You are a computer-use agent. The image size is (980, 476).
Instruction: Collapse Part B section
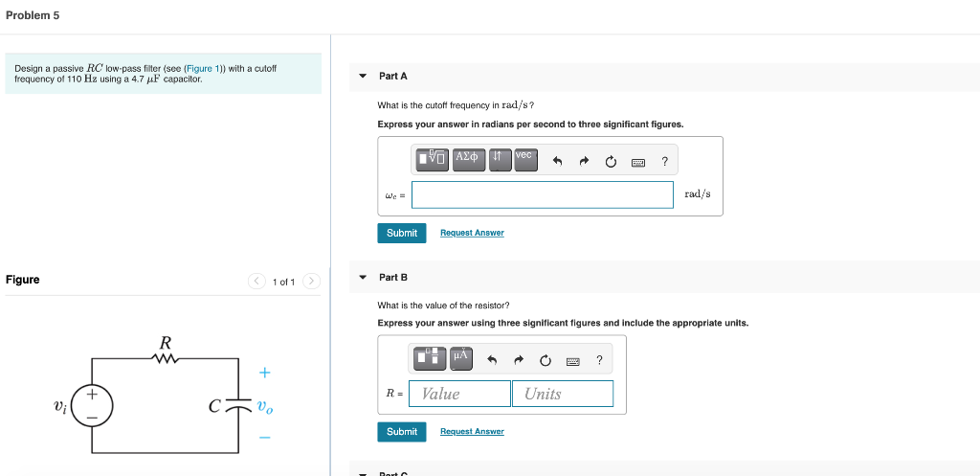point(363,277)
